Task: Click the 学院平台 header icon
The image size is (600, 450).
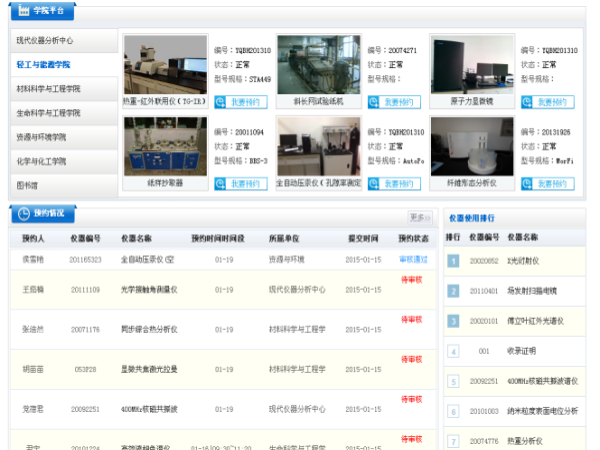Action: point(21,13)
